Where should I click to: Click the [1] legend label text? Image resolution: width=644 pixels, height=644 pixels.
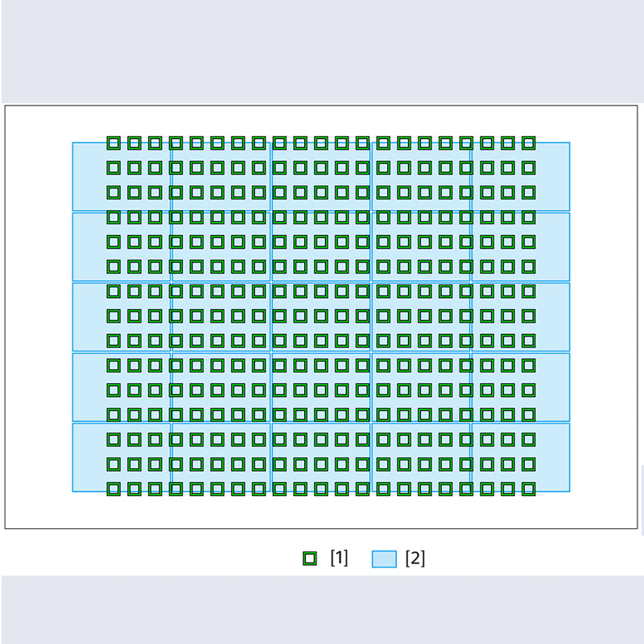tap(339, 558)
